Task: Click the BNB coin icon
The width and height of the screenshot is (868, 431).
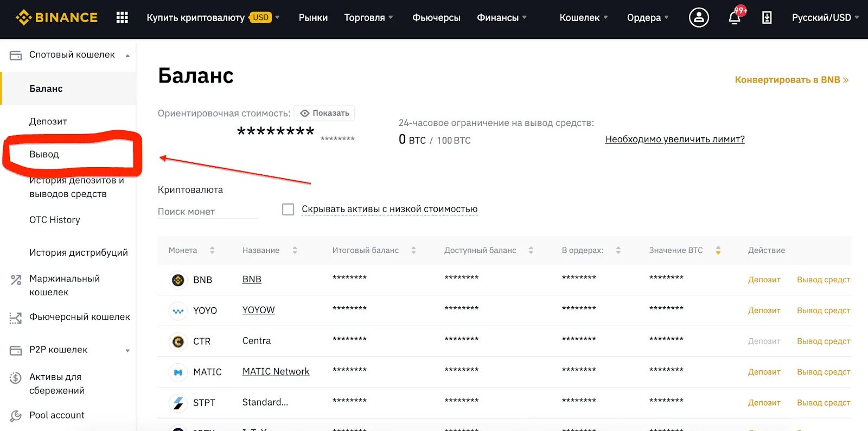Action: pos(178,280)
